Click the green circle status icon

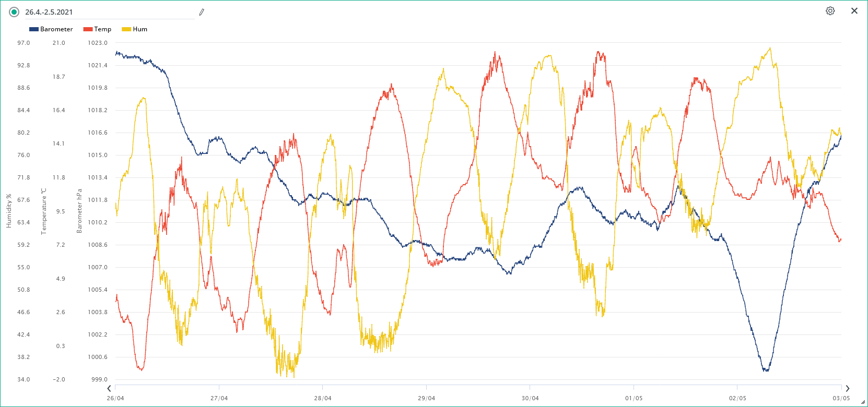pyautogui.click(x=14, y=12)
